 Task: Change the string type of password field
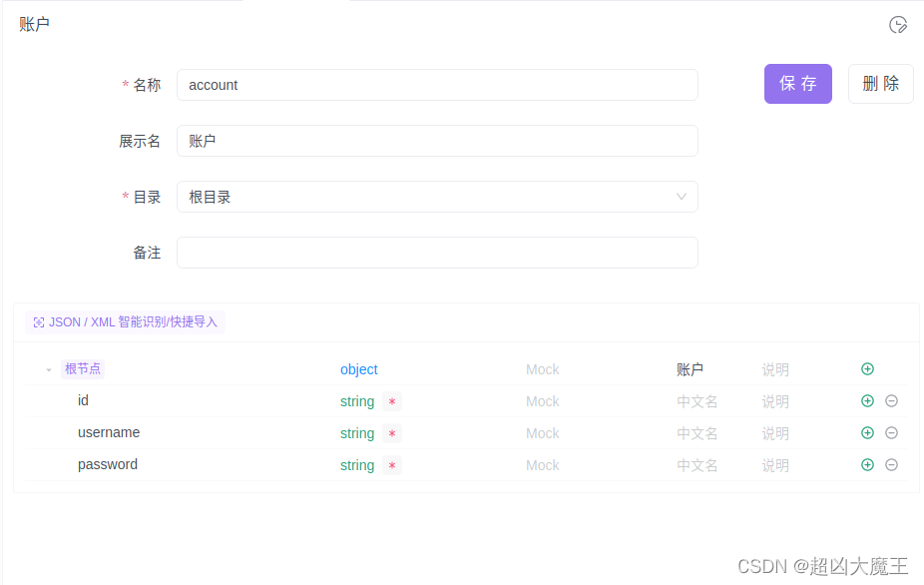click(x=357, y=465)
